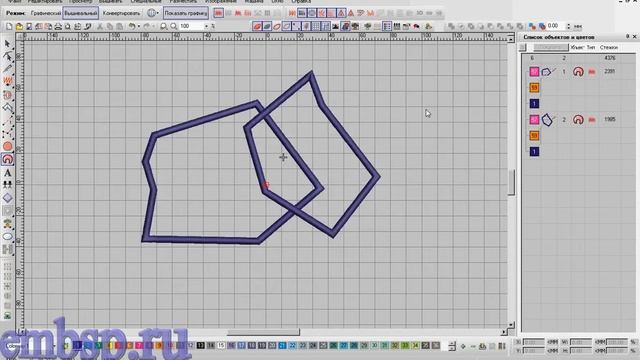Screen dimensions: 640x360
Task: Open a design with the folder icon
Action: [x=19, y=27]
